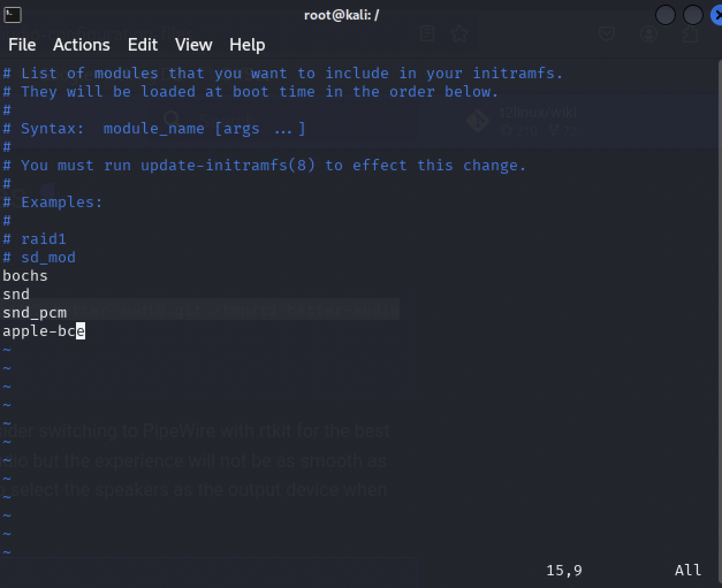Open the Edit menu

click(x=142, y=45)
